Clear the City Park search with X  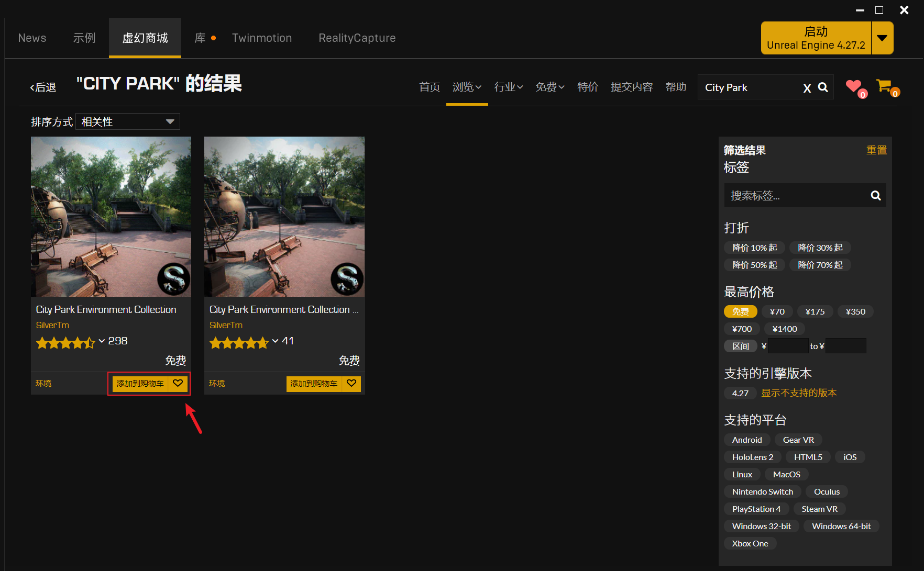point(807,88)
